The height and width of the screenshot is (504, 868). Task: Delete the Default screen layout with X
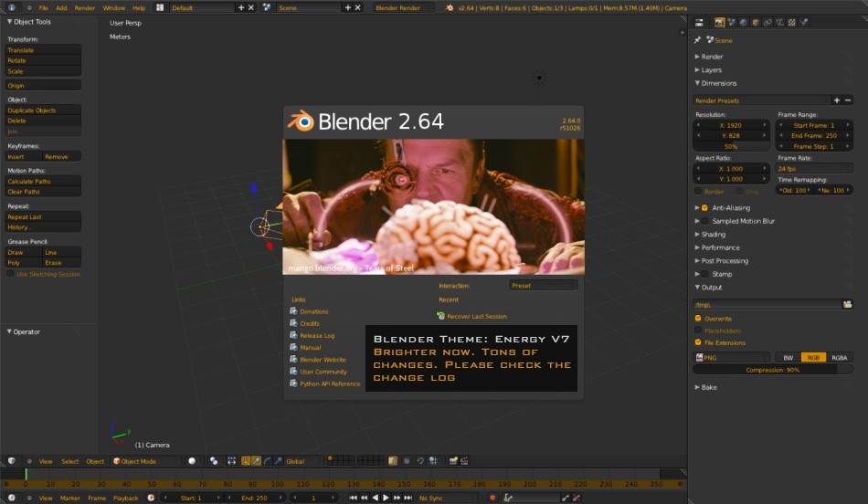tap(250, 7)
